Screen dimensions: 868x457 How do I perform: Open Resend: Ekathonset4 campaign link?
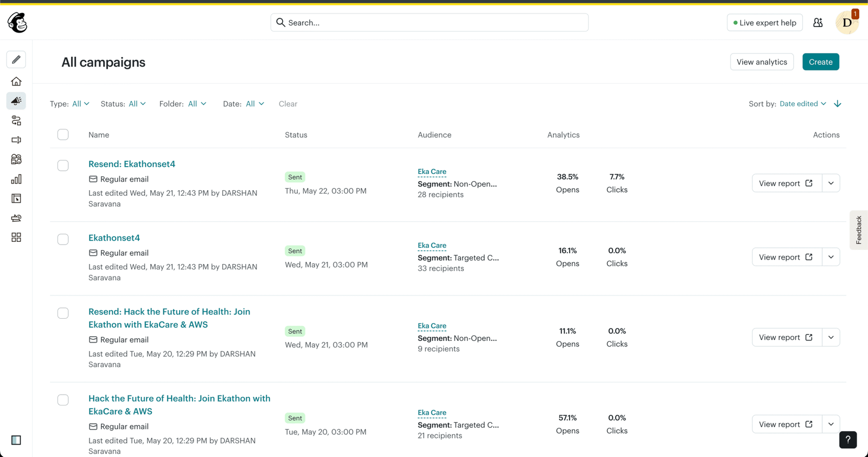point(132,164)
